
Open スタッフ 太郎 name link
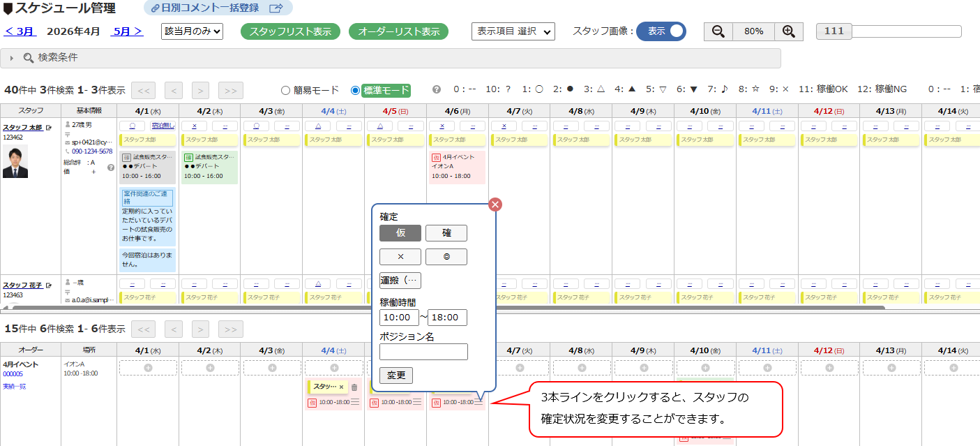(x=22, y=128)
